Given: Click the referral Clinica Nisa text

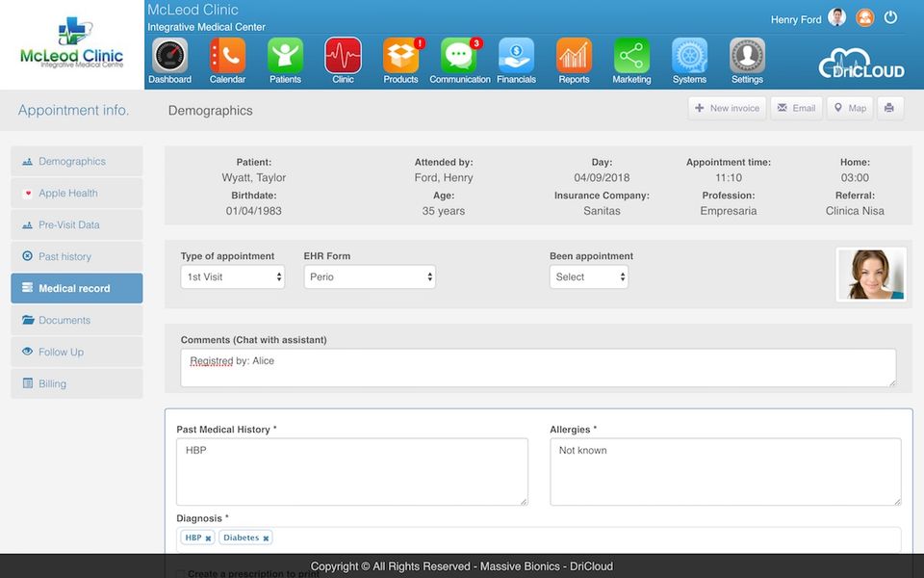Looking at the screenshot, I should point(855,211).
